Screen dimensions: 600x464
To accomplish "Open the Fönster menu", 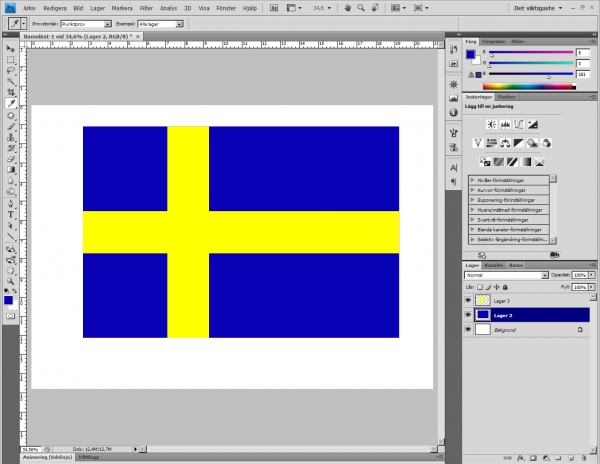I will pos(226,8).
